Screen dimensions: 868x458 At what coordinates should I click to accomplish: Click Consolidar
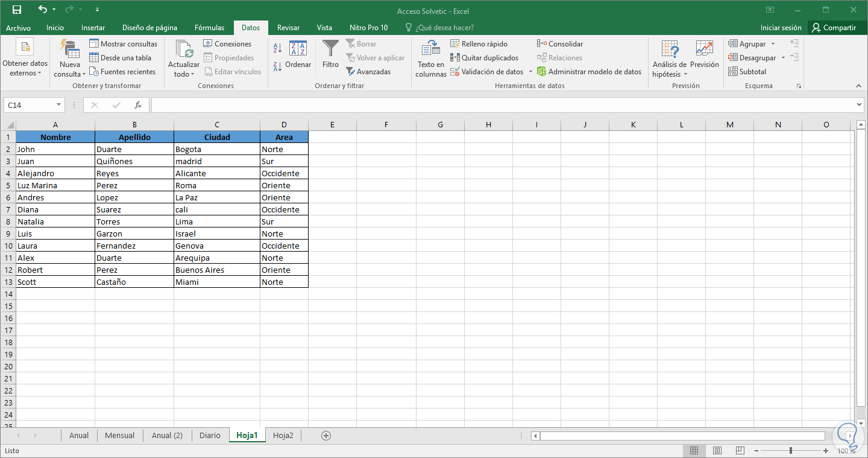[559, 44]
